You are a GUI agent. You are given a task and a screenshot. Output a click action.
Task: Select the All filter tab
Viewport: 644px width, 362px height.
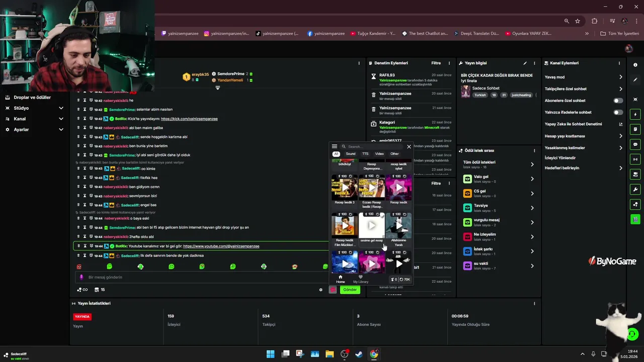tap(336, 154)
